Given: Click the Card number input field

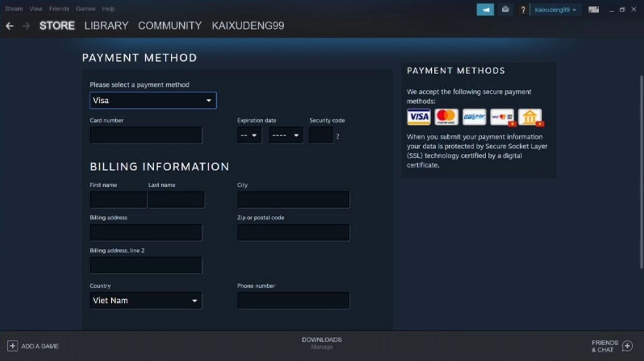Looking at the screenshot, I should click(145, 135).
